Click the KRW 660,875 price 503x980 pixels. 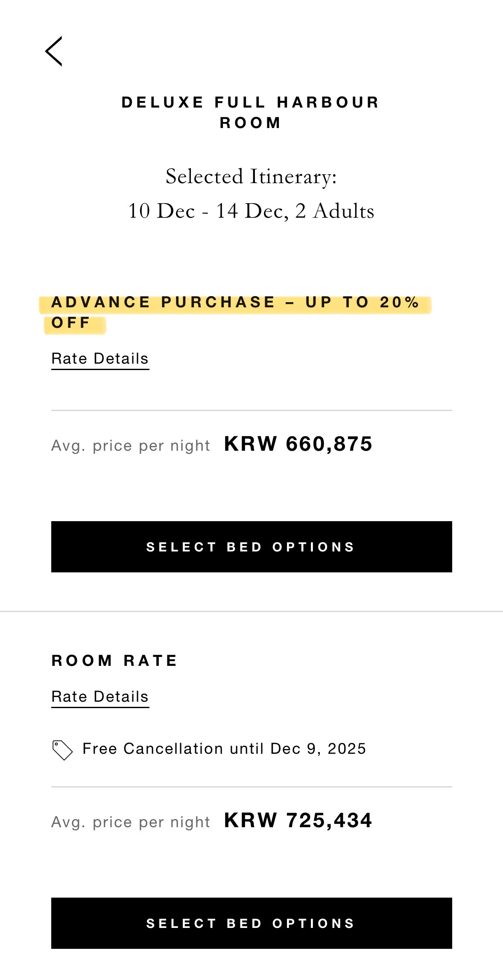pyautogui.click(x=298, y=444)
